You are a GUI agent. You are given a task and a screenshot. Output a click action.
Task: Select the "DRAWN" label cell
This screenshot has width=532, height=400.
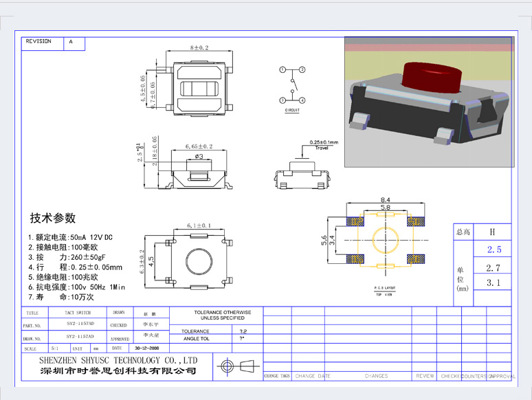pos(119,313)
